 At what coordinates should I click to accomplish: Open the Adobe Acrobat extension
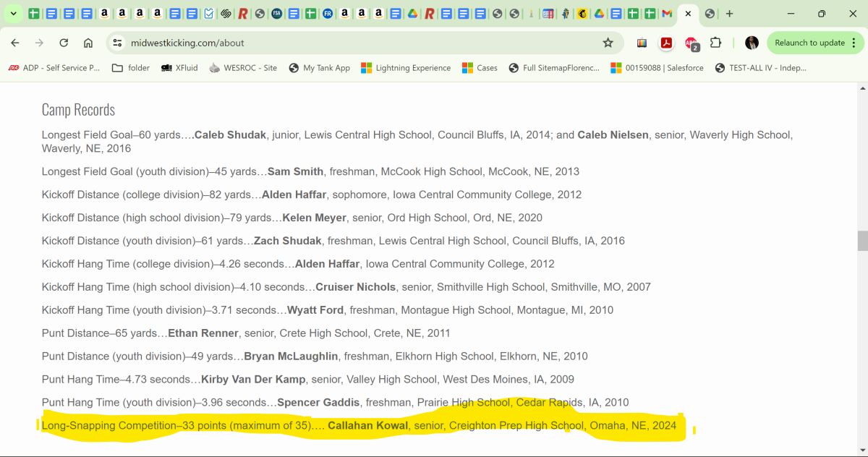(x=666, y=43)
